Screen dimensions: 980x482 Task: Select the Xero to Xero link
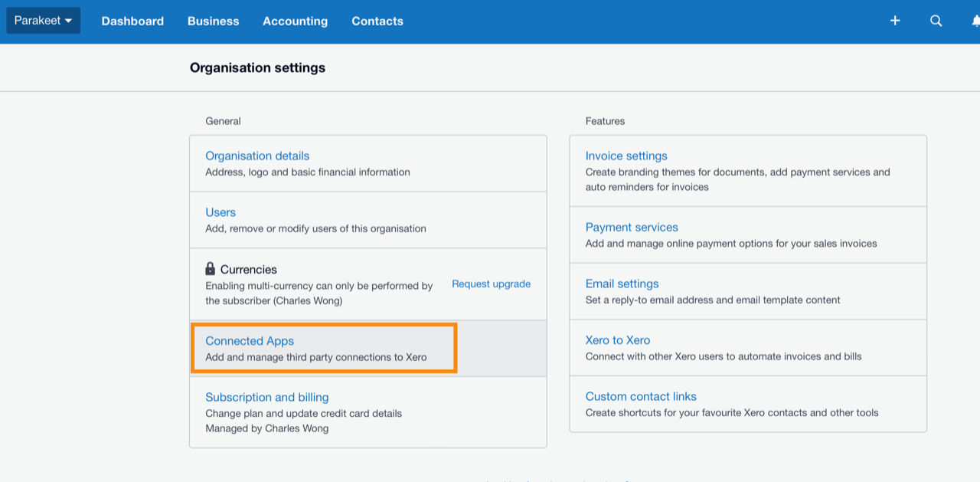pos(618,340)
